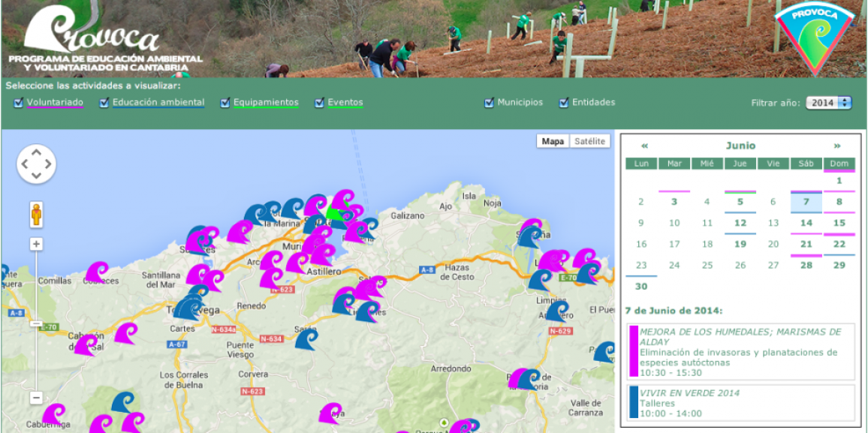The height and width of the screenshot is (433, 868).
Task: Select June 15 in the calendar
Action: (839, 224)
